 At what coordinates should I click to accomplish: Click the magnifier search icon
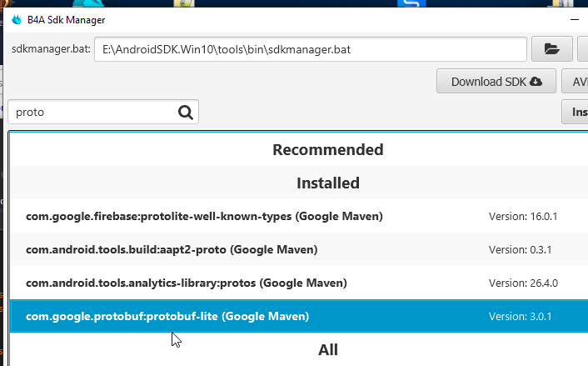pos(185,113)
